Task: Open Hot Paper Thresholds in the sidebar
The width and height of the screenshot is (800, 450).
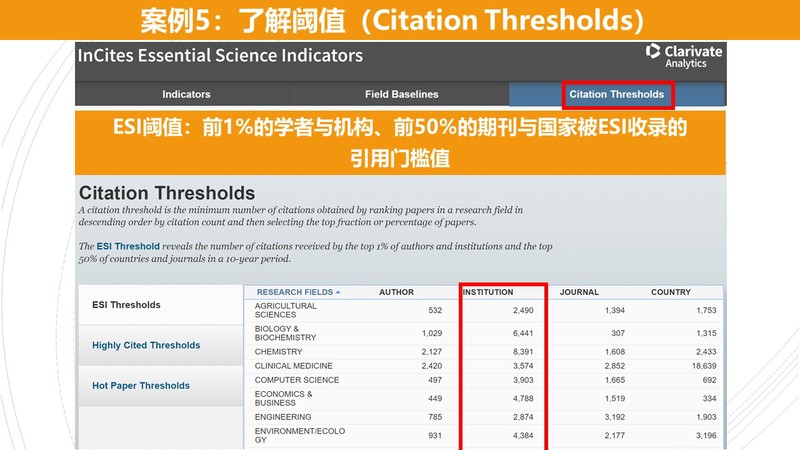Action: (141, 385)
